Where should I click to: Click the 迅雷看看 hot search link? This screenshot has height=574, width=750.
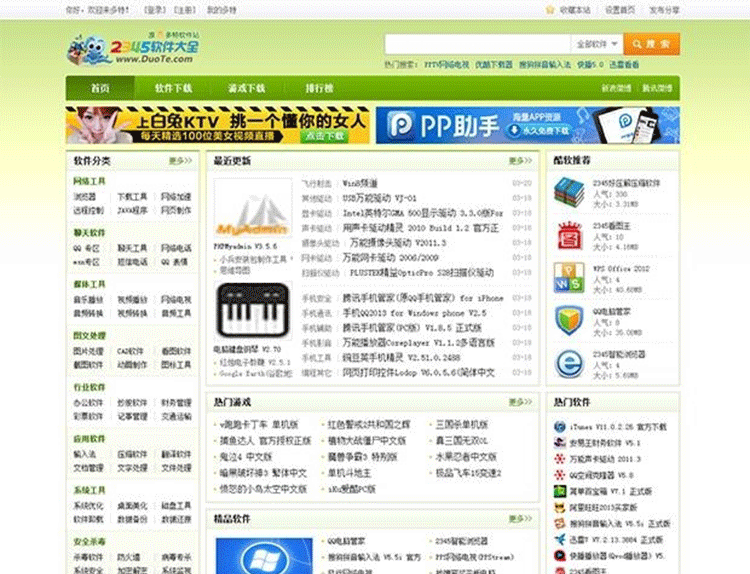coord(624,64)
